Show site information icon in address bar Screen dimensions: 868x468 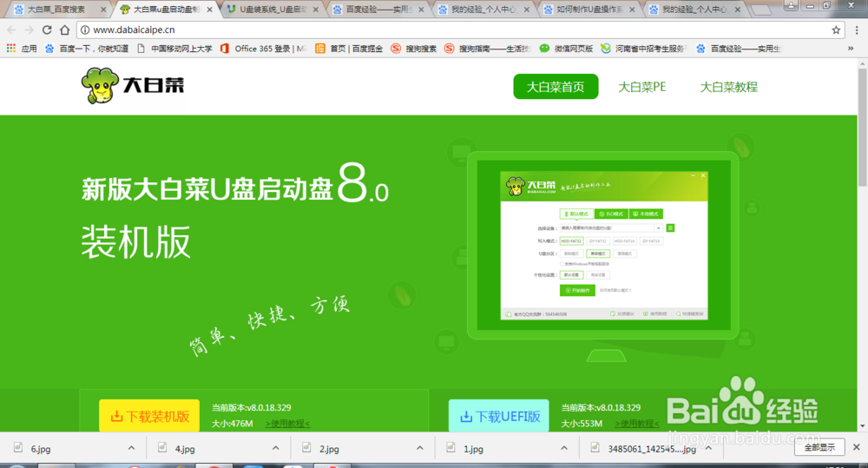(x=85, y=30)
